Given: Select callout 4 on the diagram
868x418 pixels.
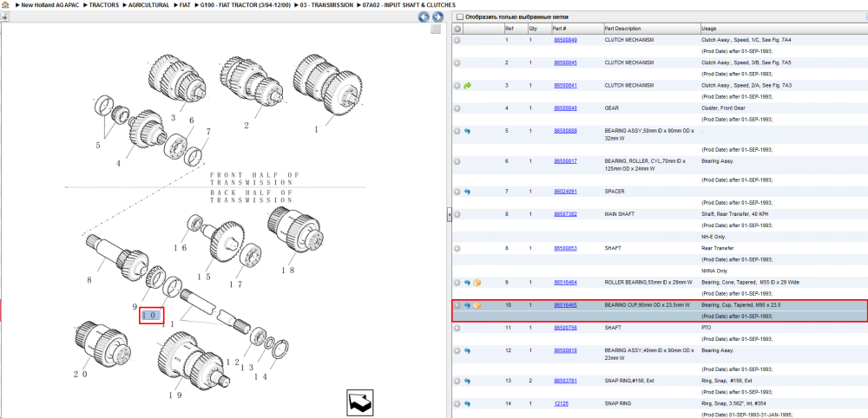Looking at the screenshot, I should [x=118, y=163].
